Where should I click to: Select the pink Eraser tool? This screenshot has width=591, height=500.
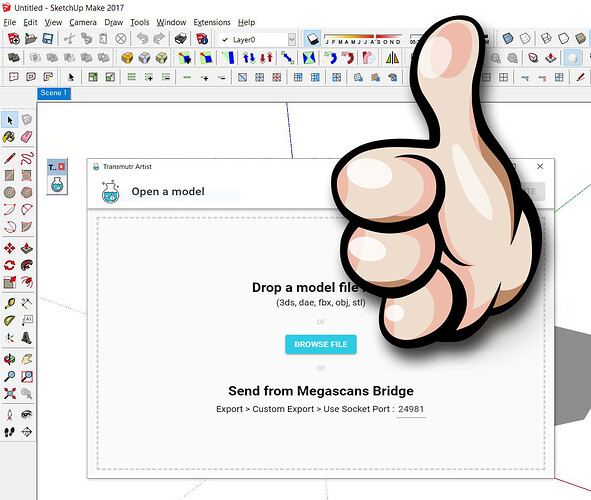(26, 137)
